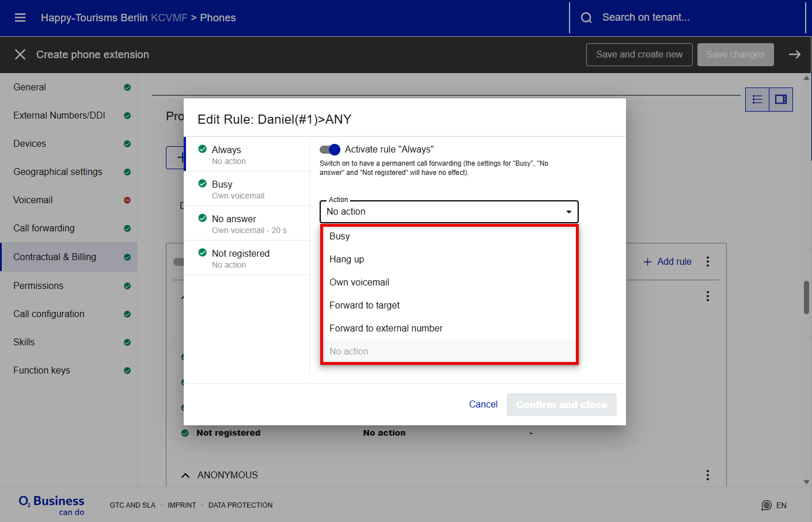Click the search magnifier icon
The width and height of the screenshot is (812, 522).
click(x=586, y=18)
